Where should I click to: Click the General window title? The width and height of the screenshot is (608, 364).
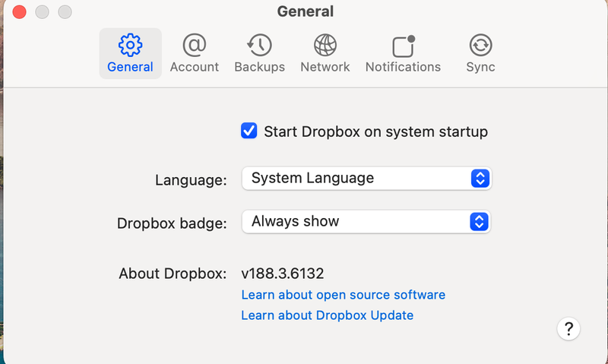pyautogui.click(x=306, y=11)
